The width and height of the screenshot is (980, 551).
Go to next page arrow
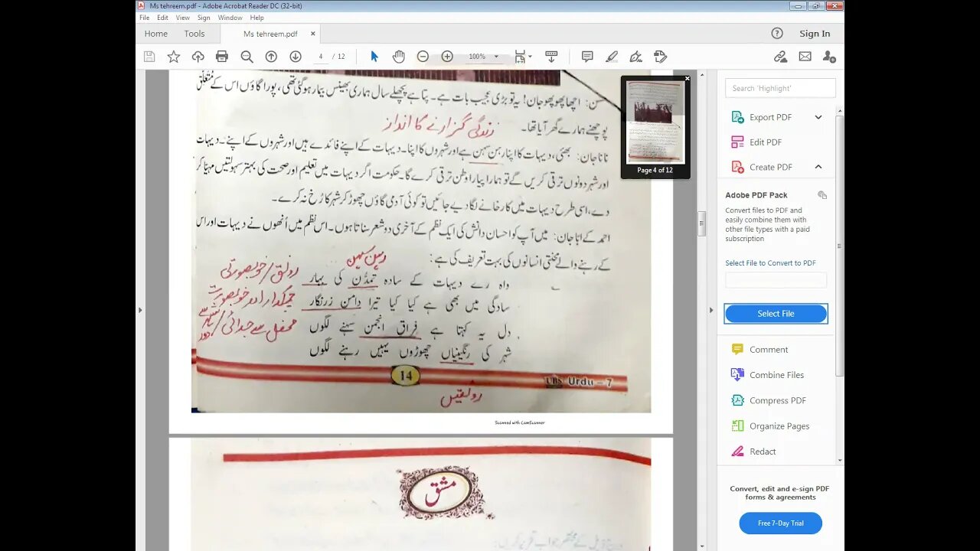[296, 57]
